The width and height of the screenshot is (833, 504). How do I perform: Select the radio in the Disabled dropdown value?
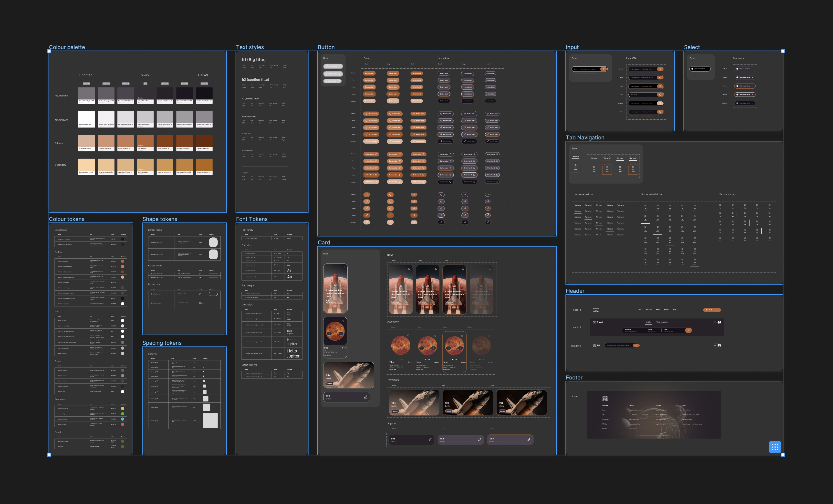point(738,104)
